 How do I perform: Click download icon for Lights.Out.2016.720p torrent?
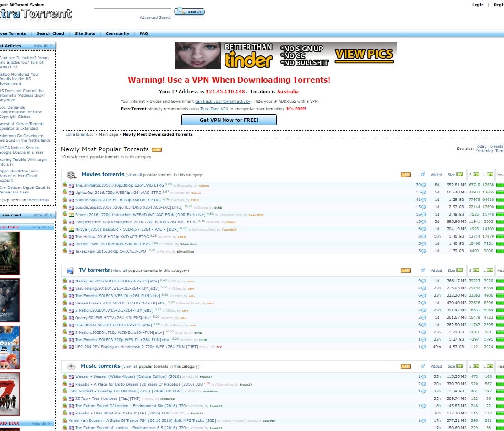pos(65,192)
